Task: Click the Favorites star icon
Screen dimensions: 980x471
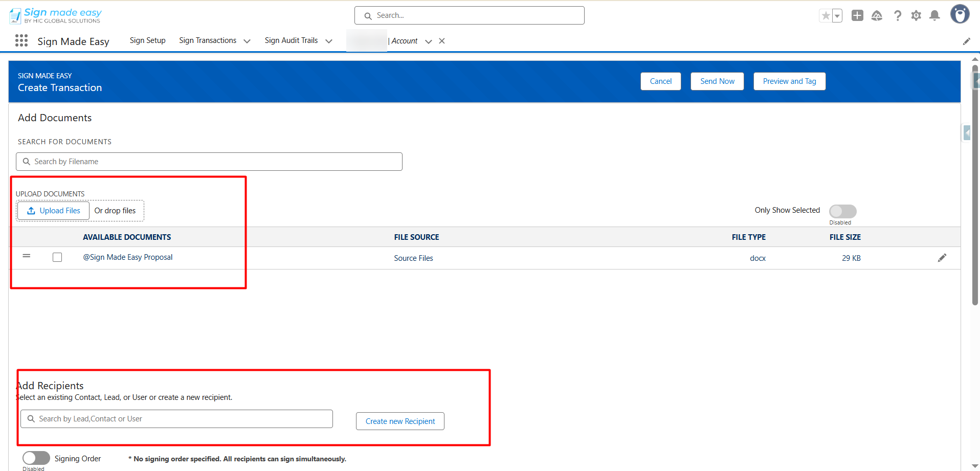Action: [825, 16]
